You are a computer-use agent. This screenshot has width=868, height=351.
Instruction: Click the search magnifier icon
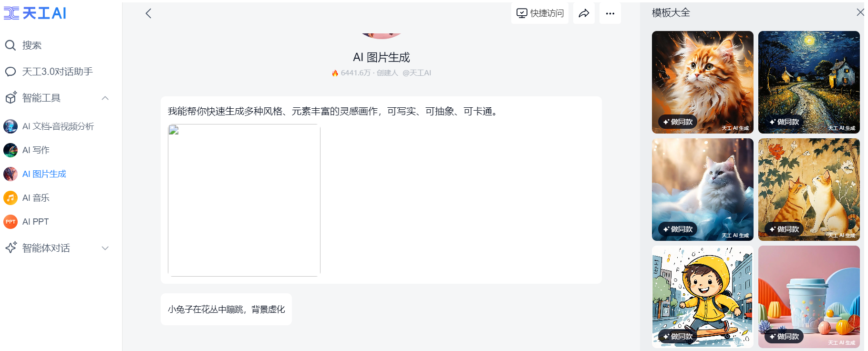pos(10,45)
